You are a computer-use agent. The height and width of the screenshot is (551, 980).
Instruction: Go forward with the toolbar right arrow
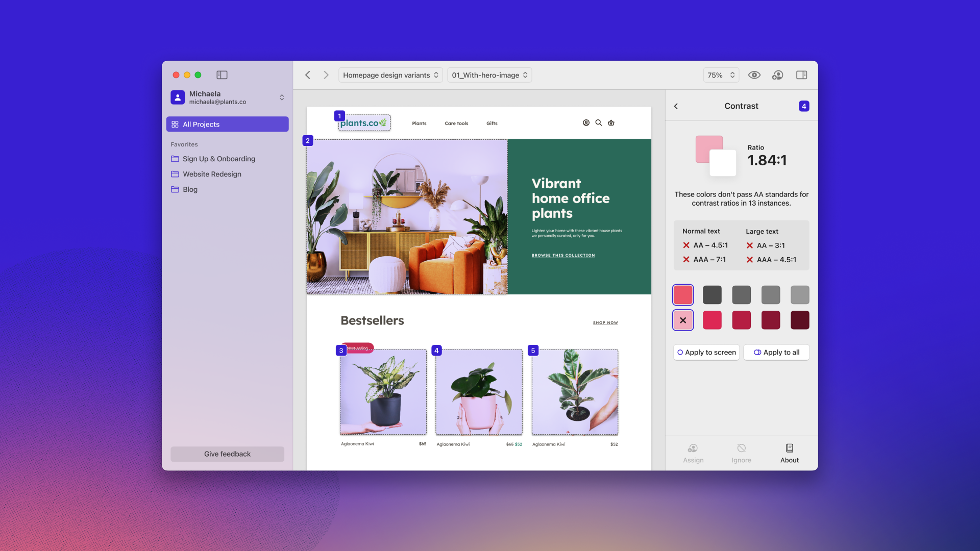click(326, 75)
